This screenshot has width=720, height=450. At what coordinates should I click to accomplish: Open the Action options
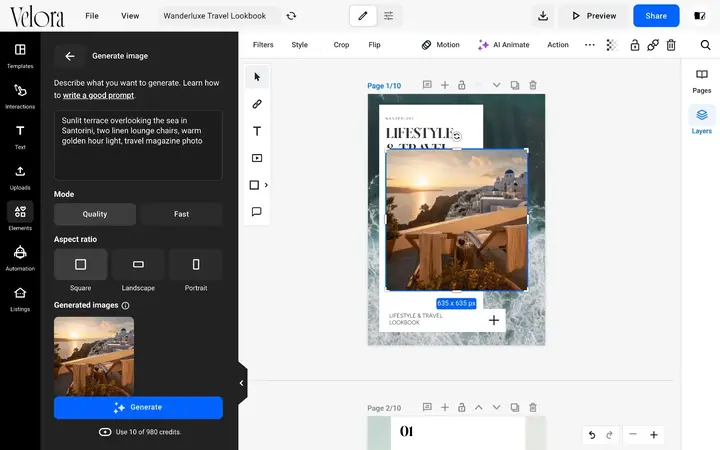(x=558, y=45)
